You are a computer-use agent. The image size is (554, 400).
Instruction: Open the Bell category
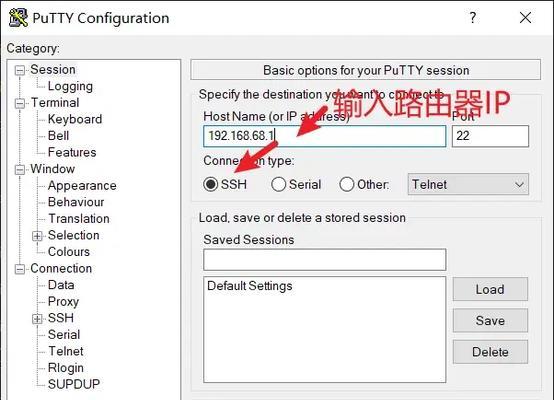[x=58, y=136]
